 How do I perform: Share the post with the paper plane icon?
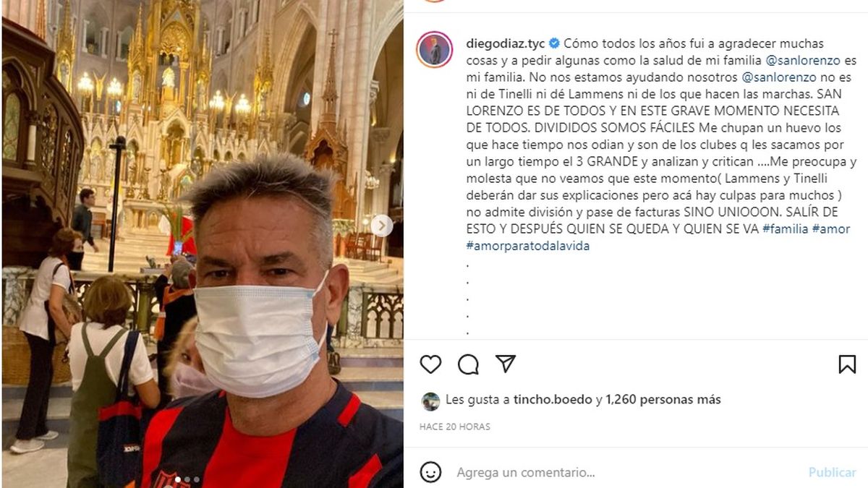point(506,364)
